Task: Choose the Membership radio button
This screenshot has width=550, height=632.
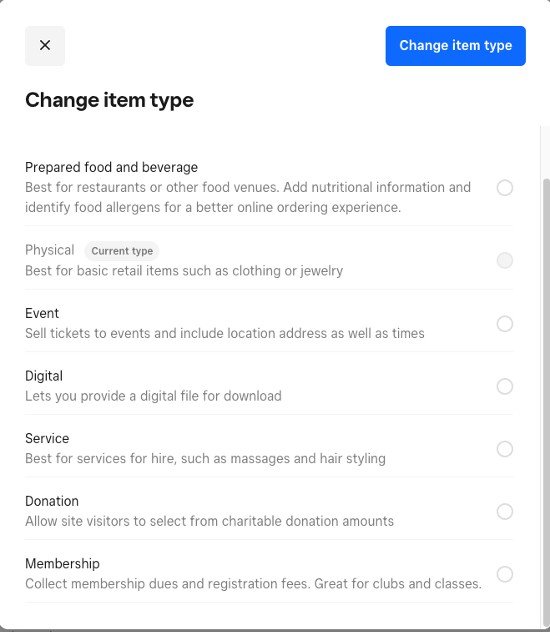Action: click(x=504, y=574)
